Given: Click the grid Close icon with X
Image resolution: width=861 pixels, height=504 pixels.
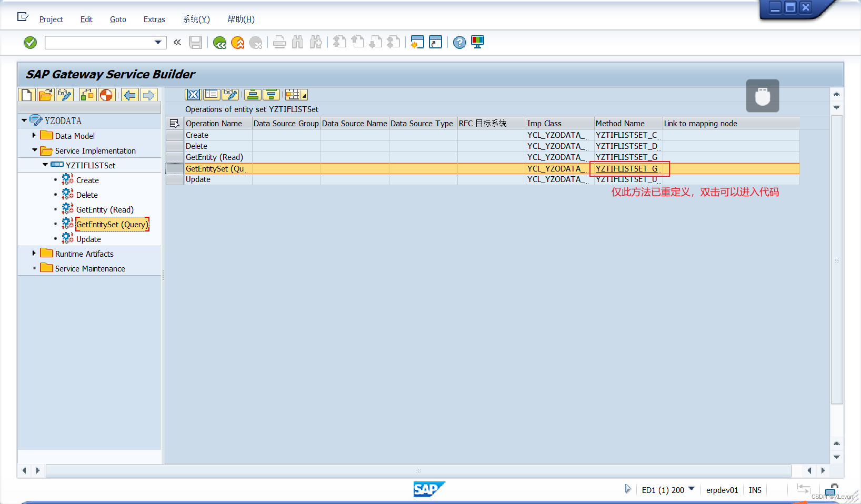Looking at the screenshot, I should 193,95.
